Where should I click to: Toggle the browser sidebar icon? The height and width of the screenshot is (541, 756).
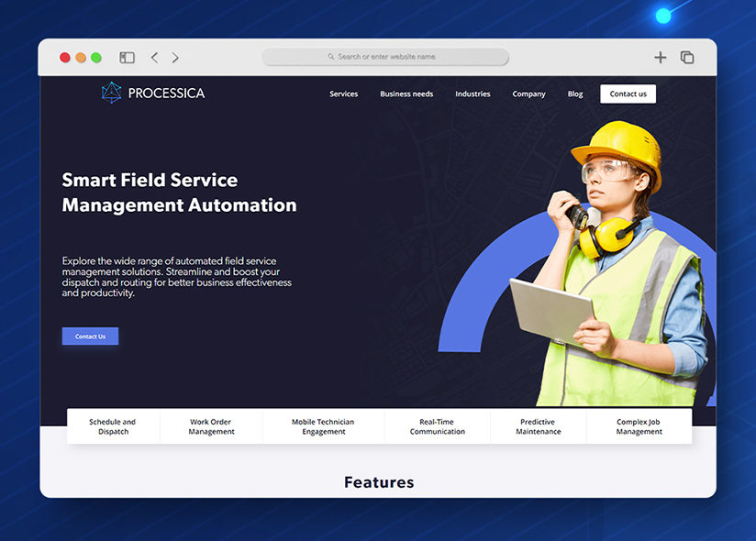(127, 58)
